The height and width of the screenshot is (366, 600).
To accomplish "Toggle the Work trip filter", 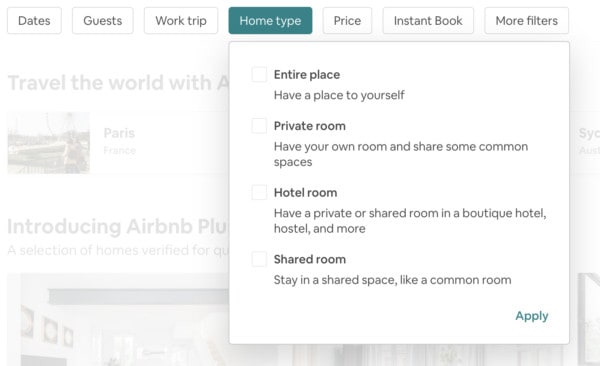I will tap(181, 21).
